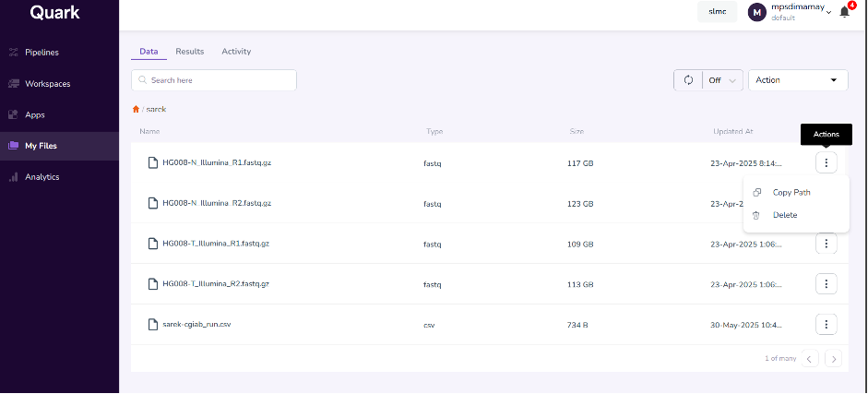Image resolution: width=868 pixels, height=394 pixels.
Task: Open the auto-refresh Off dropdown
Action: tap(722, 80)
